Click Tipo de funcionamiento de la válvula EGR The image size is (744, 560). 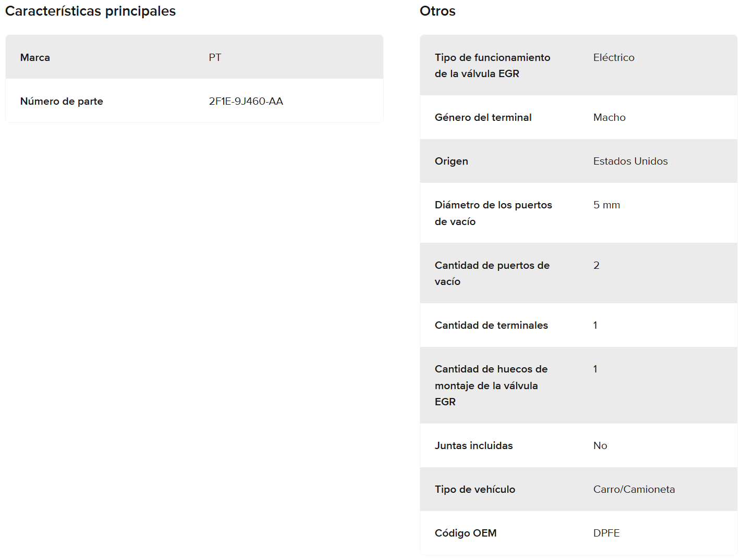[x=492, y=66]
